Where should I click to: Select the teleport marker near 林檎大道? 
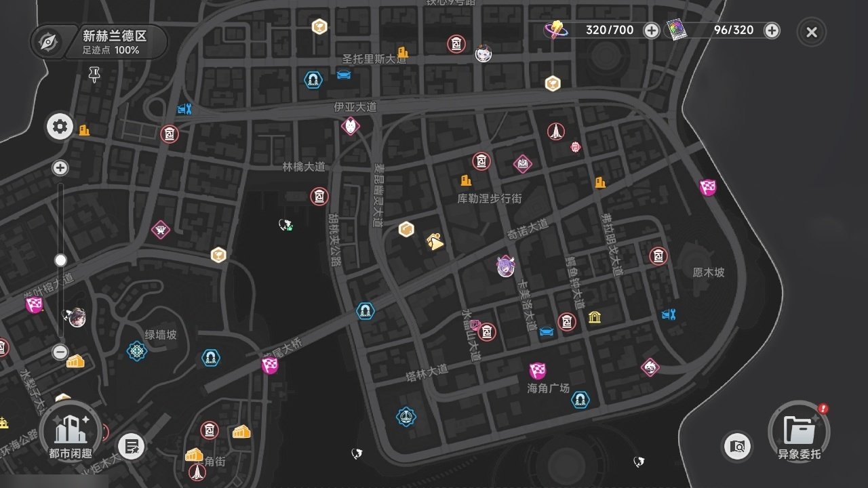[319, 197]
